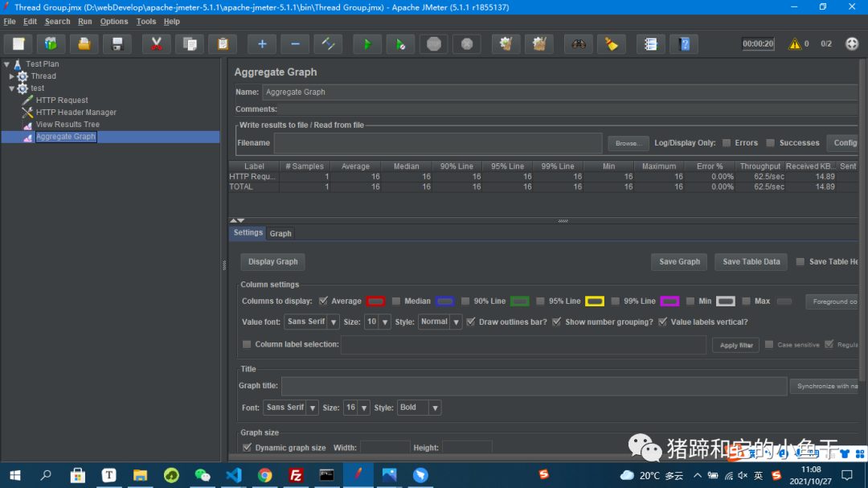The image size is (868, 488).
Task: Reset search icon
Action: coord(612,43)
